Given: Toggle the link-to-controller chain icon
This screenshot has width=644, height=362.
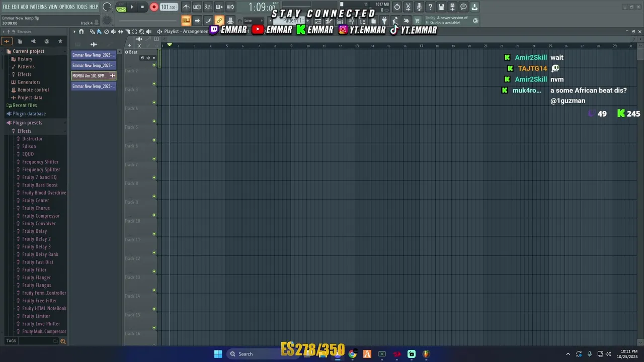Looking at the screenshot, I should click(219, 21).
